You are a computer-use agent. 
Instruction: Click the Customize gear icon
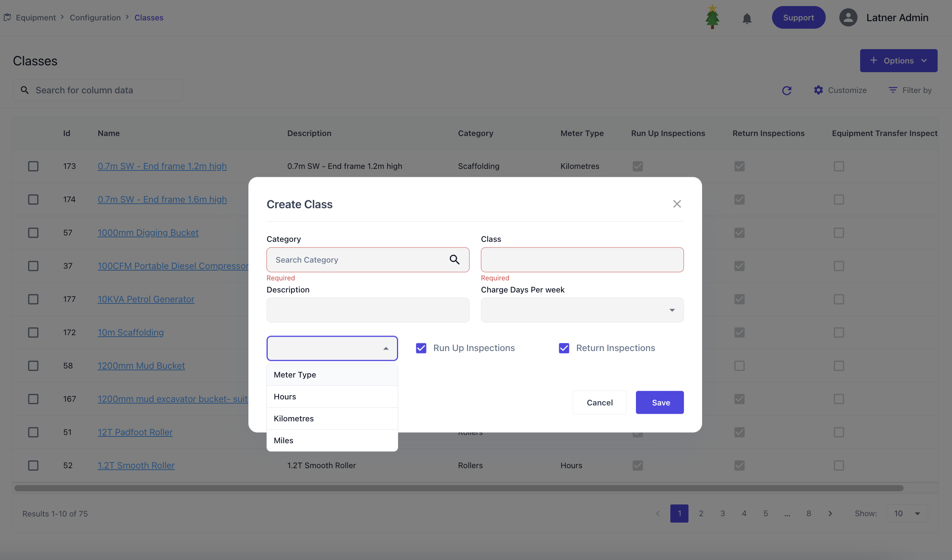pos(819,90)
